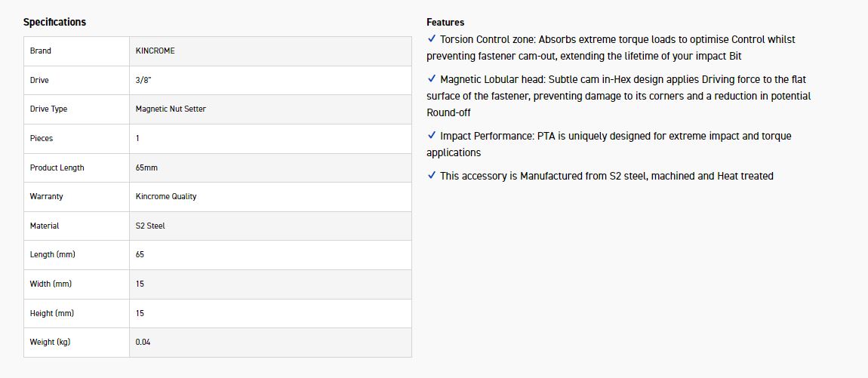This screenshot has height=378, width=868.
Task: Click the checkmark beside Impact Performance
Action: click(x=432, y=136)
